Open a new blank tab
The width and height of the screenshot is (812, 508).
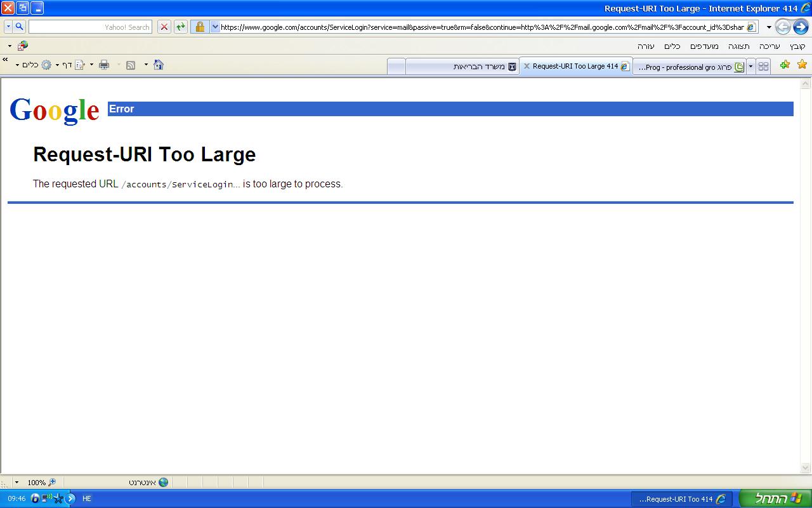[396, 67]
